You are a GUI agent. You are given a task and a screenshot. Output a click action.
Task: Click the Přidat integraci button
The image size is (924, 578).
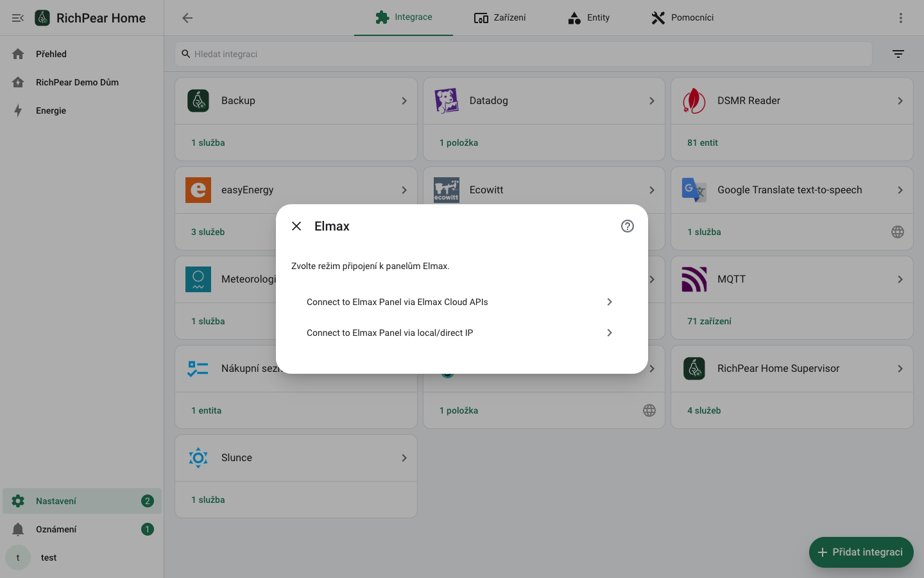click(x=861, y=552)
